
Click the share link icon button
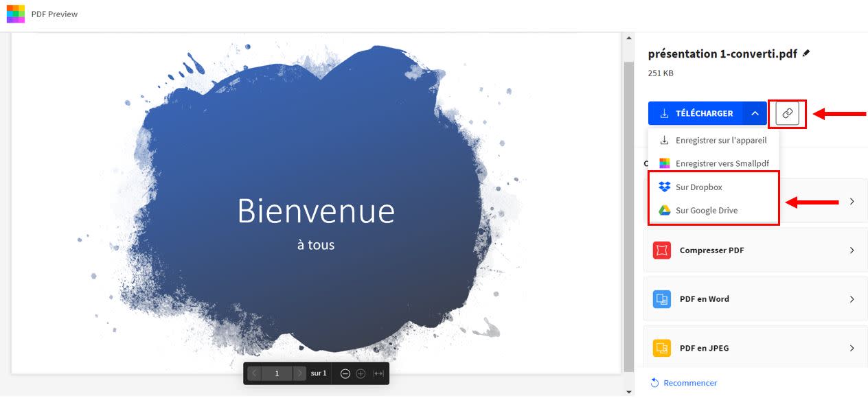pos(788,113)
